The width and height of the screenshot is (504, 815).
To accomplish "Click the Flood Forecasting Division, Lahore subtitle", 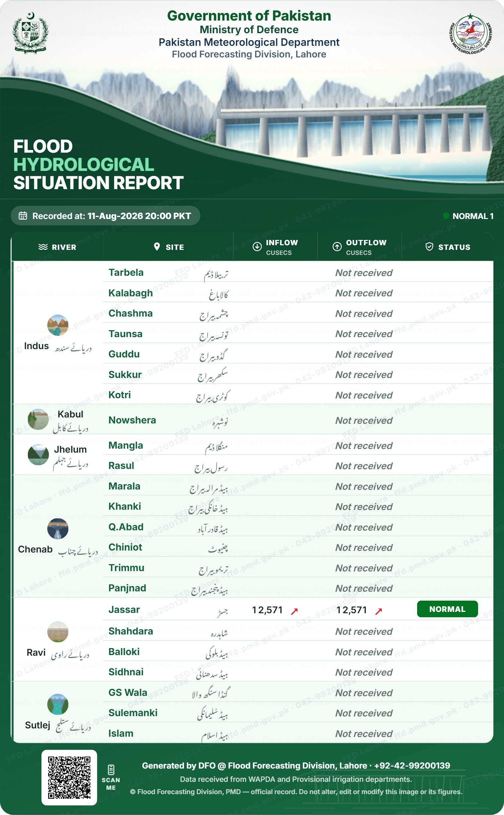I will point(249,54).
